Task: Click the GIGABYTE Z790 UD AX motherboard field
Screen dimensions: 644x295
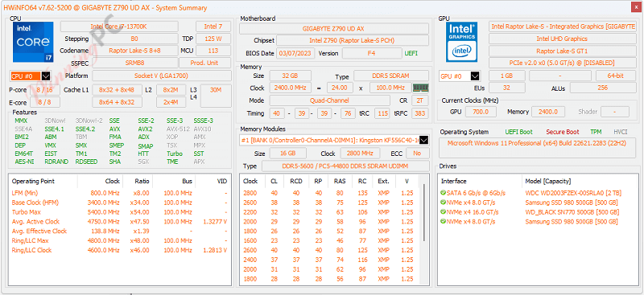Action: [333, 29]
